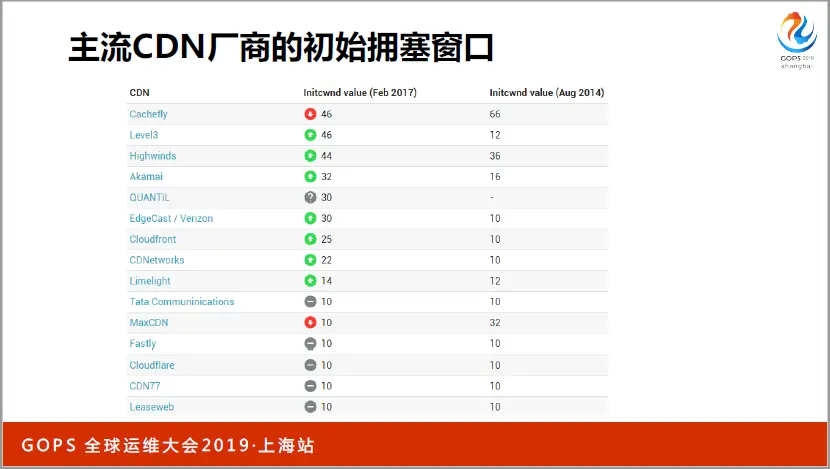Screen dimensions: 830x469
Task: Click the green up-arrow icon in EdgeCast row
Action: point(310,218)
